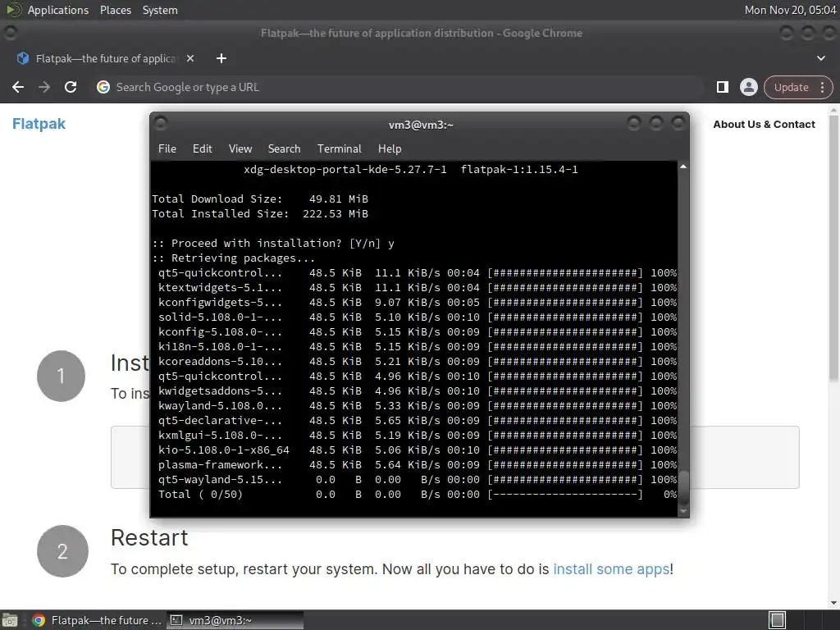Click the Chrome forward arrow

pyautogui.click(x=44, y=87)
